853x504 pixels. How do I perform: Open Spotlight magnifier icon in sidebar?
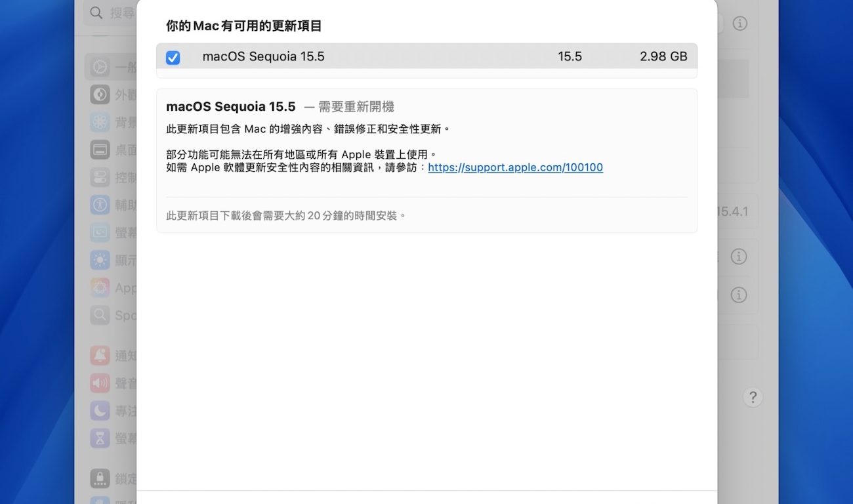coord(100,315)
